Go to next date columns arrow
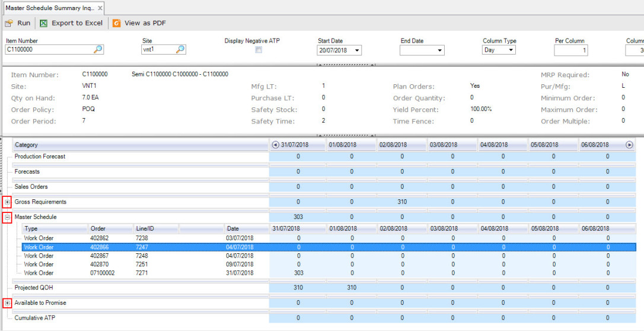Image resolution: width=644 pixels, height=331 pixels. click(x=629, y=145)
